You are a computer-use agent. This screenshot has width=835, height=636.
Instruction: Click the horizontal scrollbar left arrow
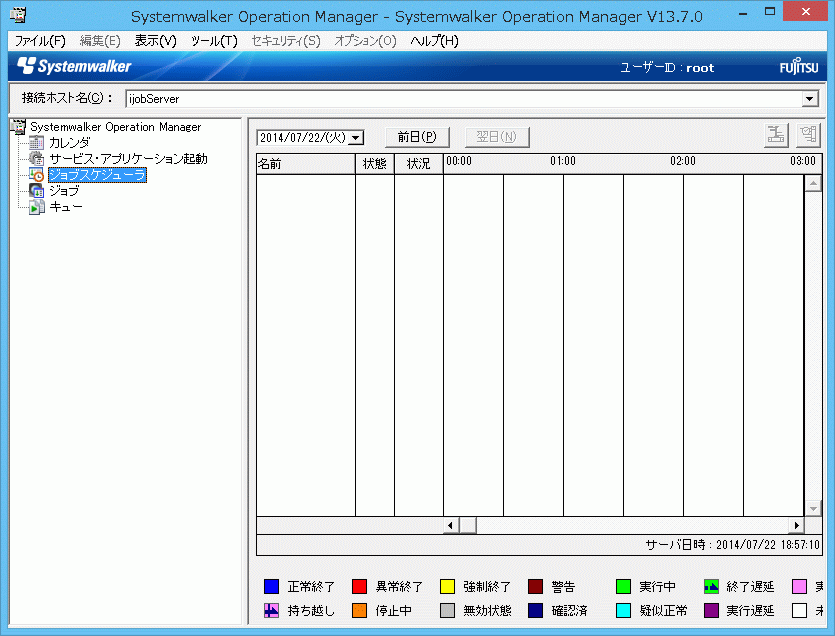tap(451, 525)
